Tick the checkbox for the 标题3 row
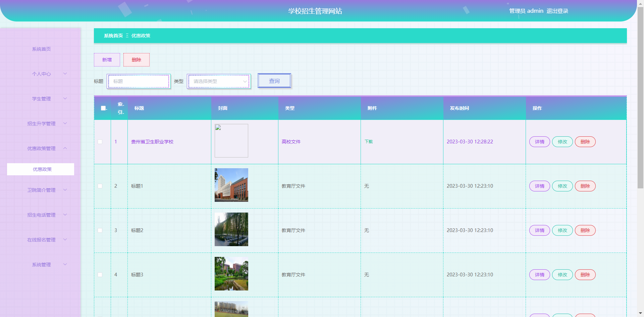 tap(100, 275)
